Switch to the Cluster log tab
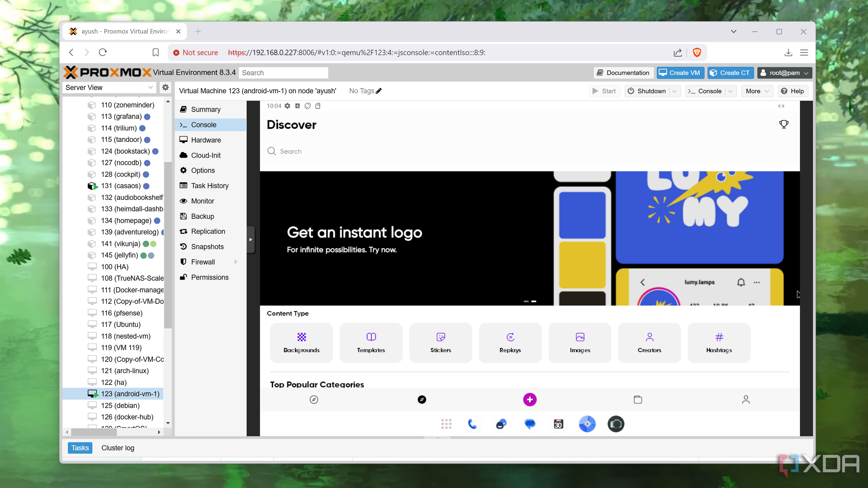 click(118, 448)
